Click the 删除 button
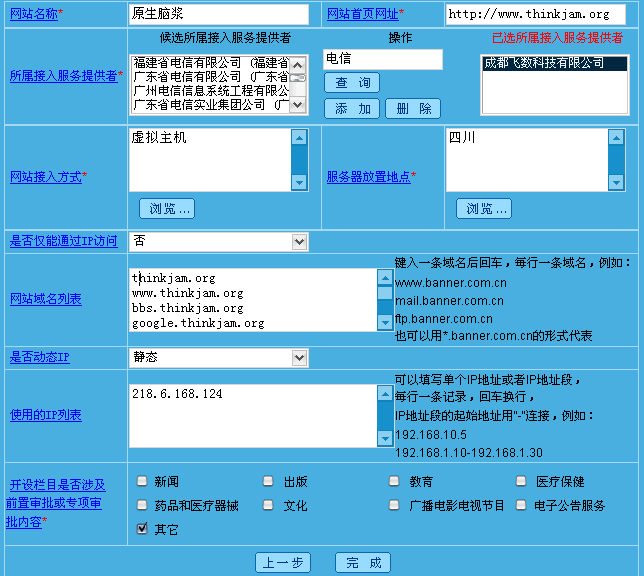This screenshot has height=576, width=644. tap(413, 109)
